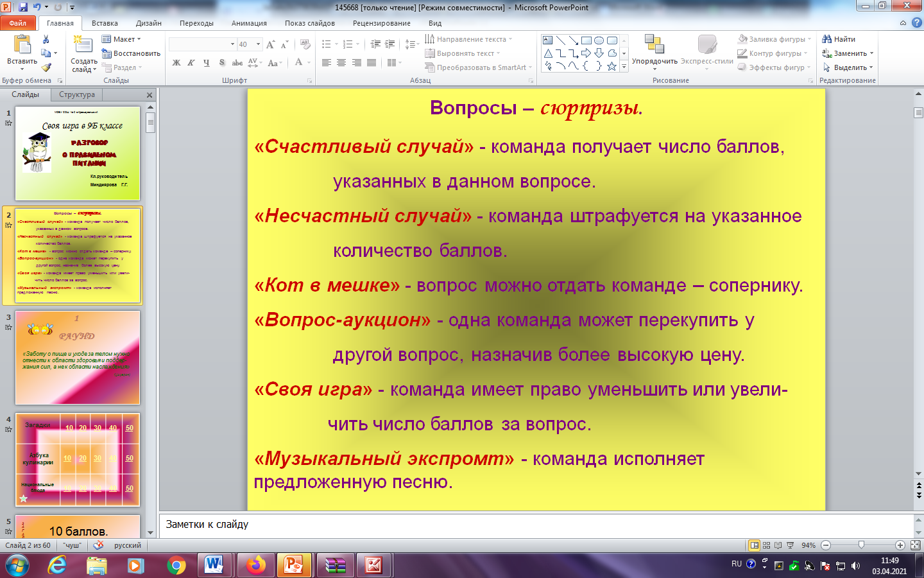
Task: Click the zoom slider handle
Action: click(861, 545)
